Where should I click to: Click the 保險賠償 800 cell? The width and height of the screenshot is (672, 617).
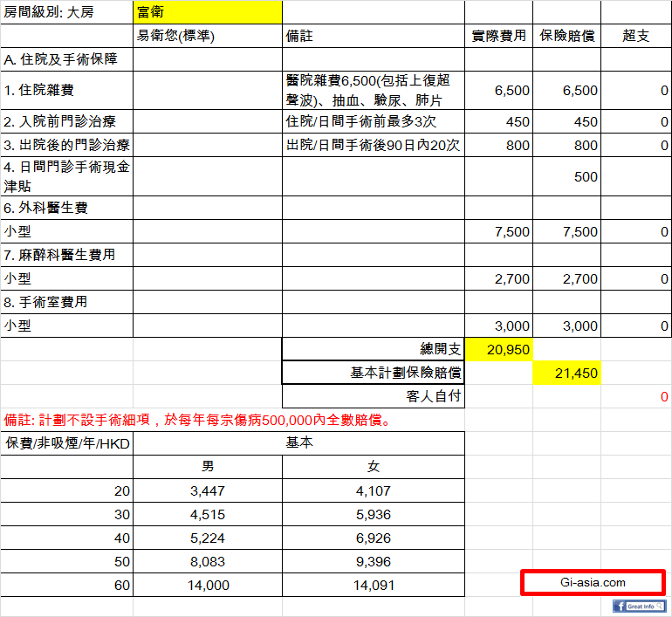click(x=567, y=145)
